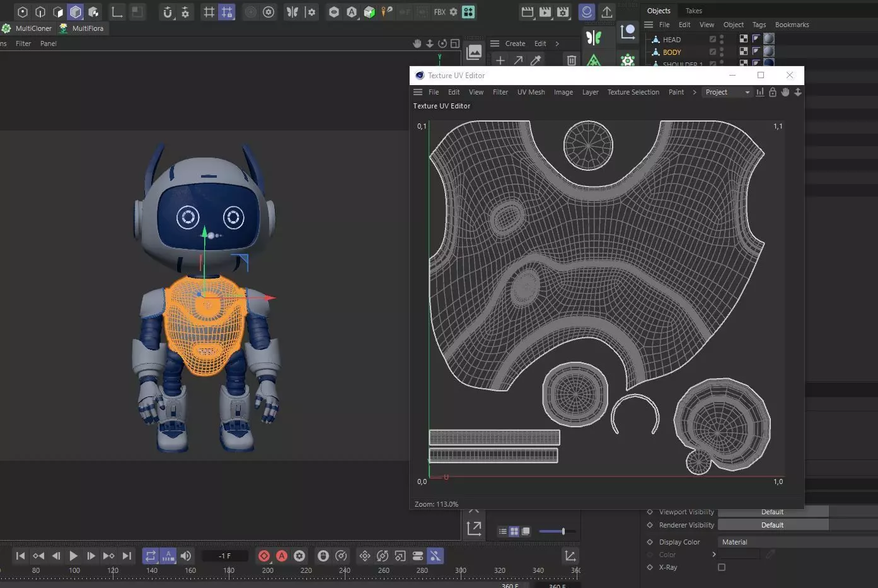The image size is (878, 588).
Task: Select BODY object in Objects manager
Action: click(x=671, y=52)
